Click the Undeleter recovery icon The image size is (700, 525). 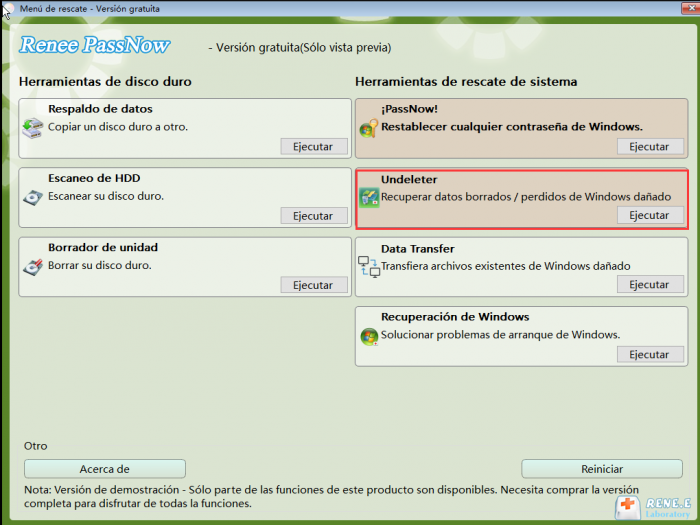369,197
